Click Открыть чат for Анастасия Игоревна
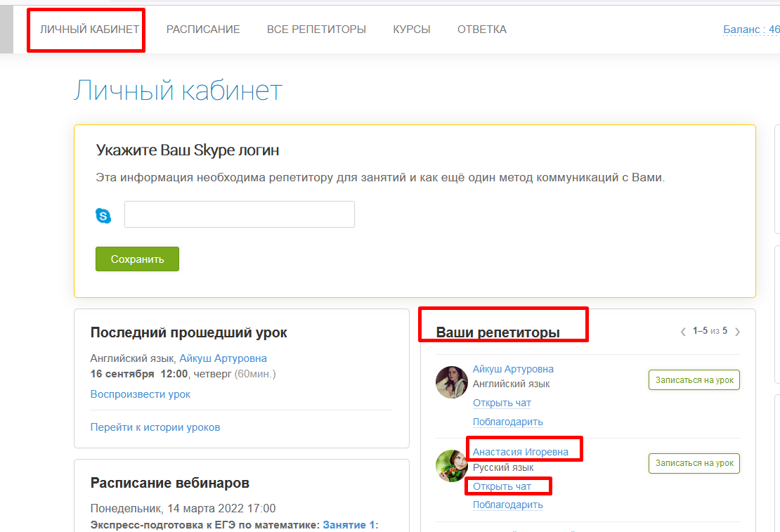This screenshot has height=532, width=780. click(502, 486)
